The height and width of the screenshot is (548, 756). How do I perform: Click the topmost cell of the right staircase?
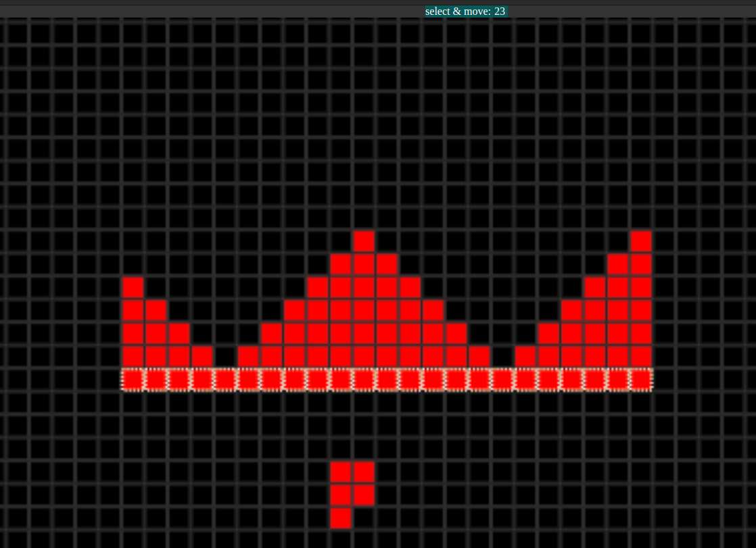coord(641,241)
